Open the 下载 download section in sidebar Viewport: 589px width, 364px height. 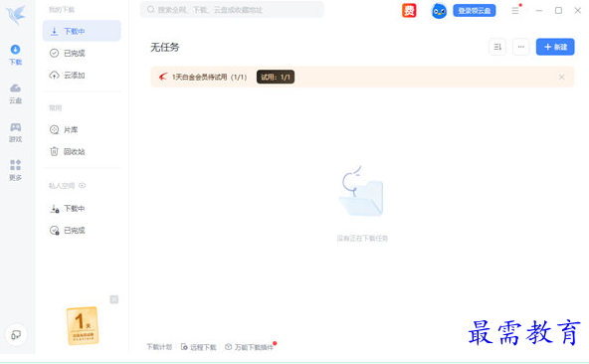point(15,55)
